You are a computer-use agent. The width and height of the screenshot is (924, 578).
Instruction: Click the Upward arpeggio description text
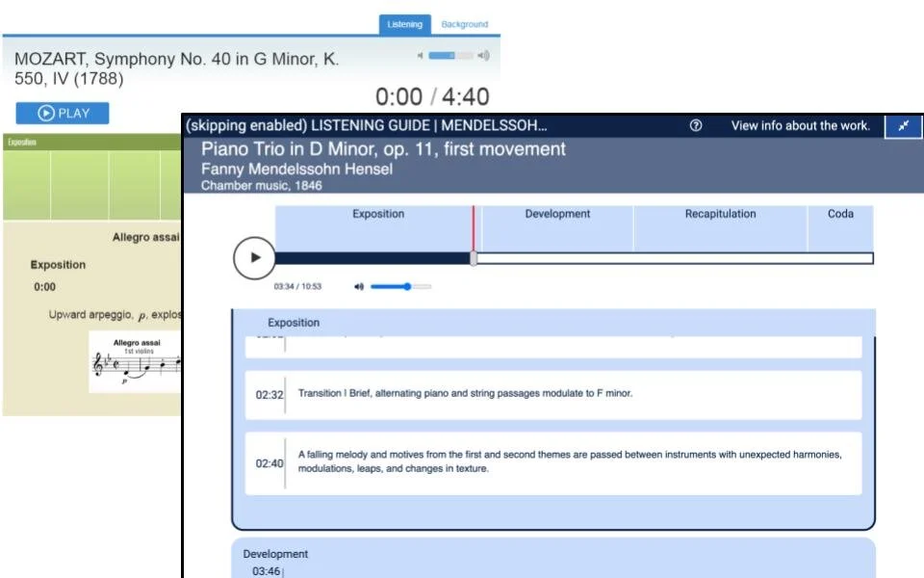coord(115,315)
